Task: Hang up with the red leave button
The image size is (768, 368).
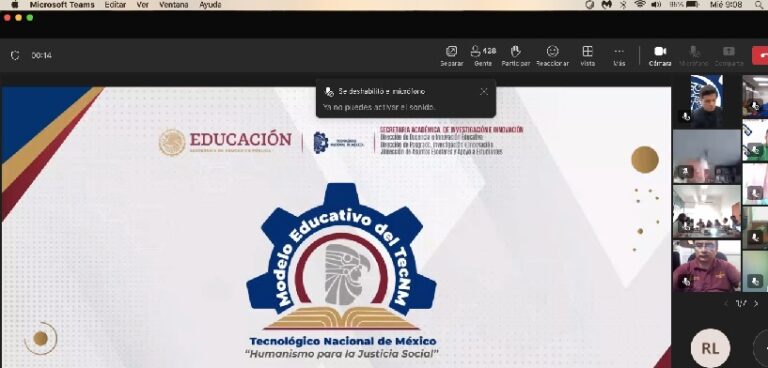Action: [x=760, y=55]
